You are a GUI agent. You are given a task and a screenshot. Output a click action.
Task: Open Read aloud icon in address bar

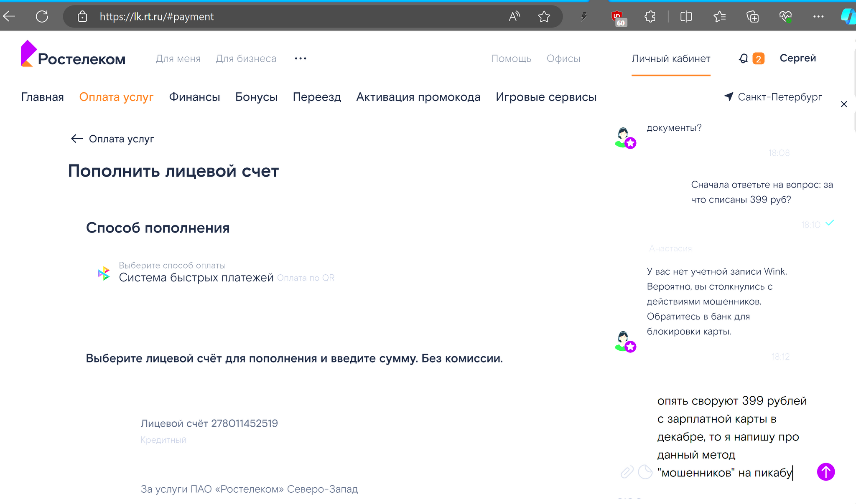515,17
